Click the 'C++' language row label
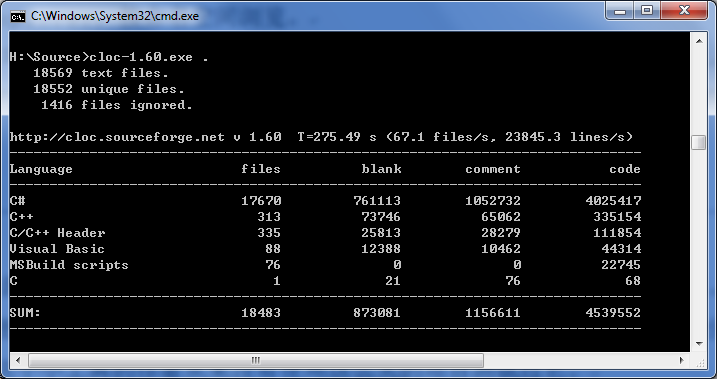The width and height of the screenshot is (717, 379). (21, 217)
